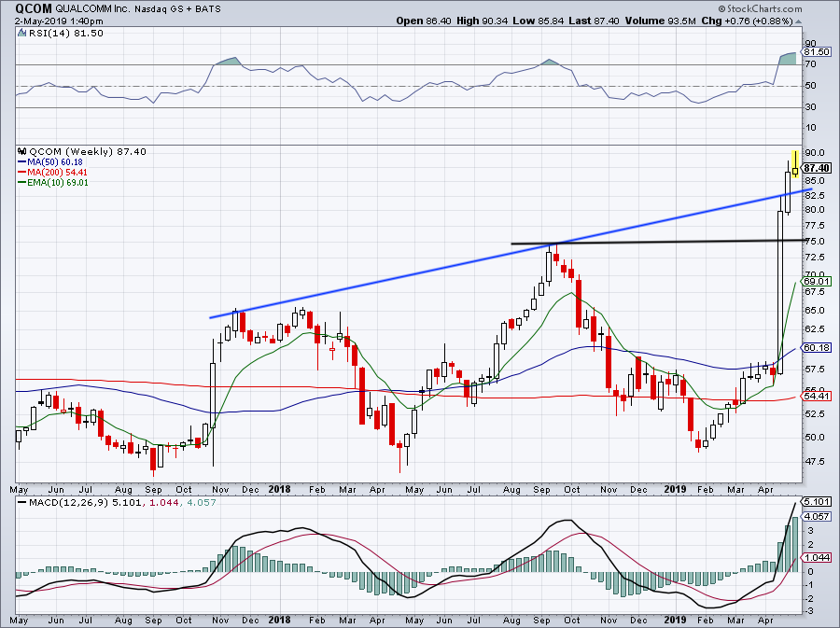The height and width of the screenshot is (628, 840).
Task: Click the 47.5 price axis label
Action: tap(814, 461)
